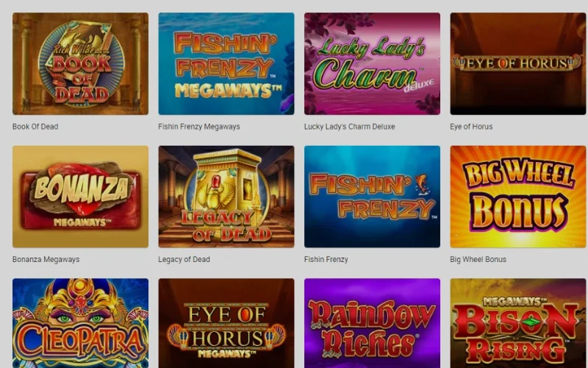Select 'Lucky Lady's Charm Deluxe' caption text

(350, 127)
